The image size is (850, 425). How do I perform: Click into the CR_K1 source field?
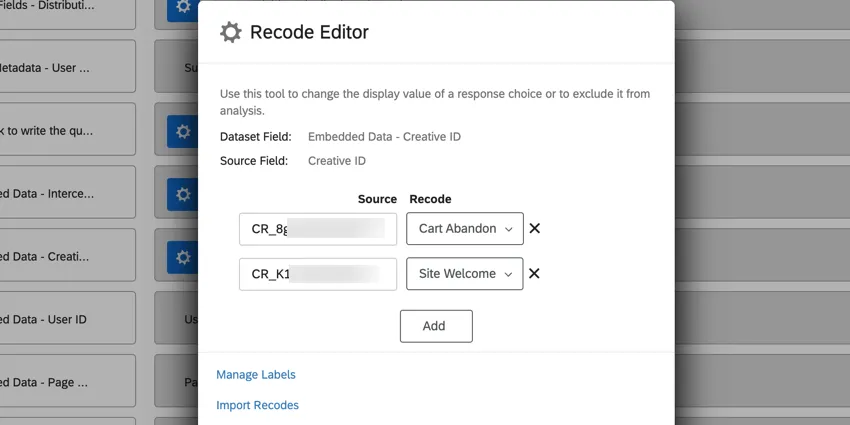pyautogui.click(x=317, y=274)
